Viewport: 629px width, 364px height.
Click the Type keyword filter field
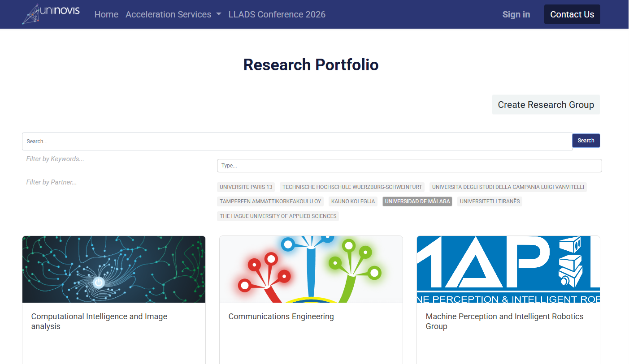tap(409, 166)
